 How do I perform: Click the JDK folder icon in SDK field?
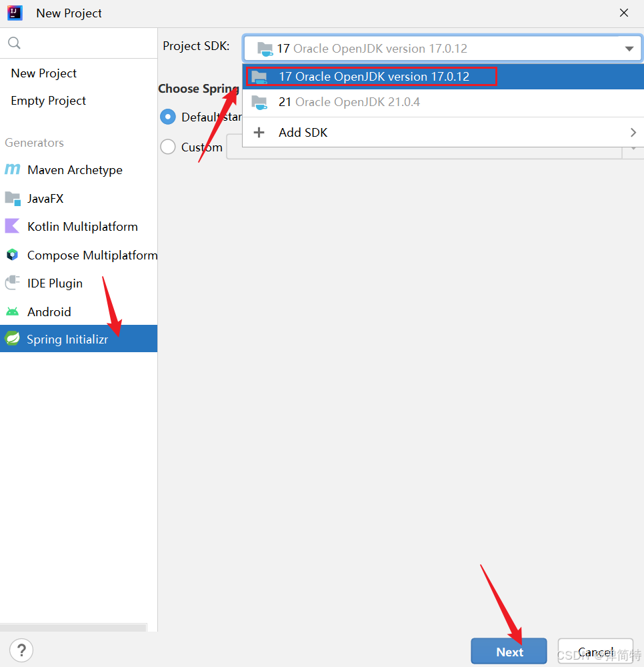(x=265, y=49)
